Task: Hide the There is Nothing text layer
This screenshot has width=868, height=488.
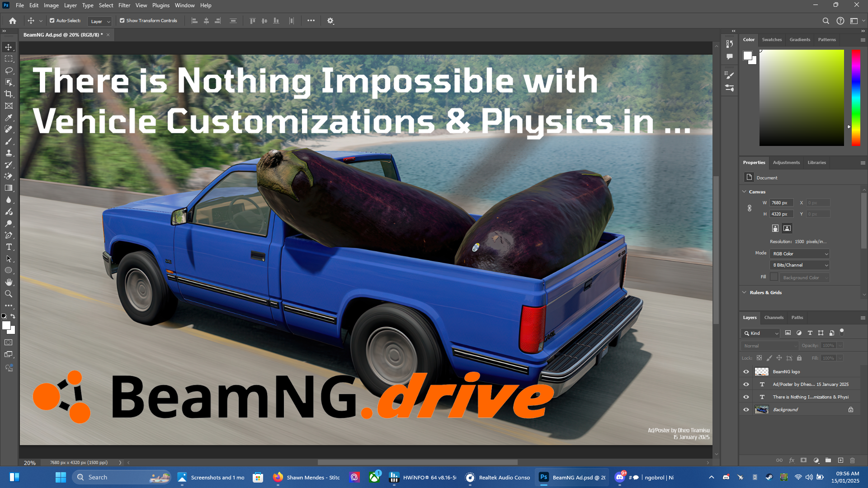Action: pos(746,397)
